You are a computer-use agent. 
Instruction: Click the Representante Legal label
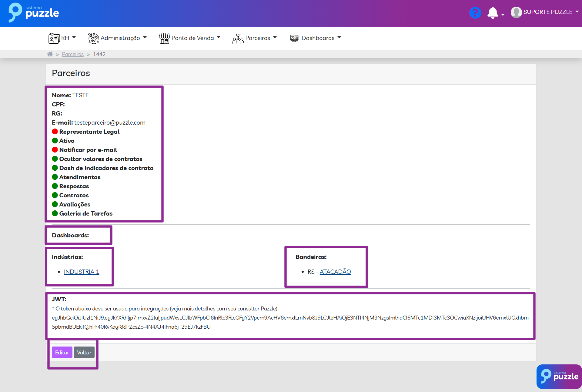(89, 132)
